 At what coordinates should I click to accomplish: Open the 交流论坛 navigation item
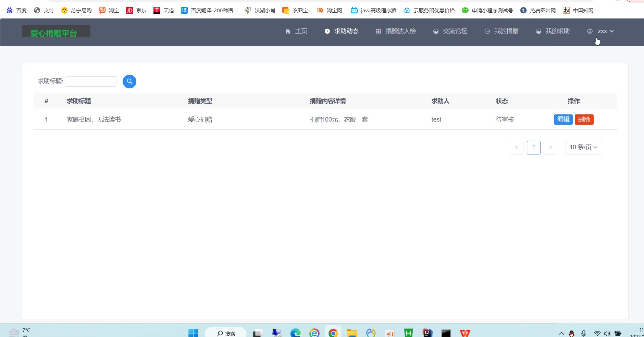450,31
